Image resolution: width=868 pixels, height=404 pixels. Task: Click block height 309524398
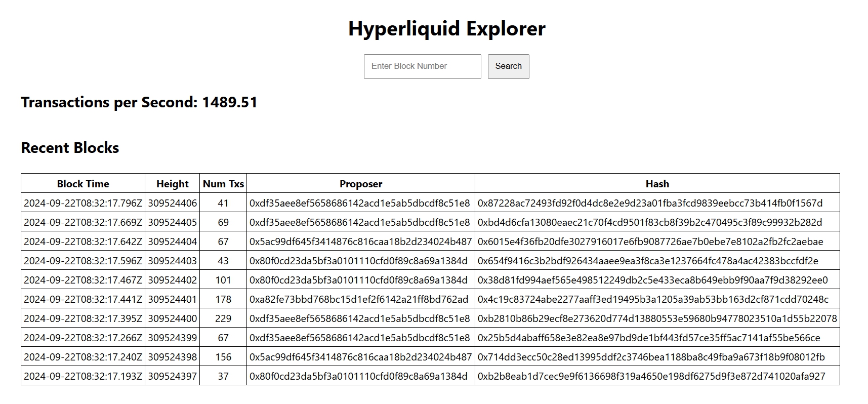click(x=173, y=357)
